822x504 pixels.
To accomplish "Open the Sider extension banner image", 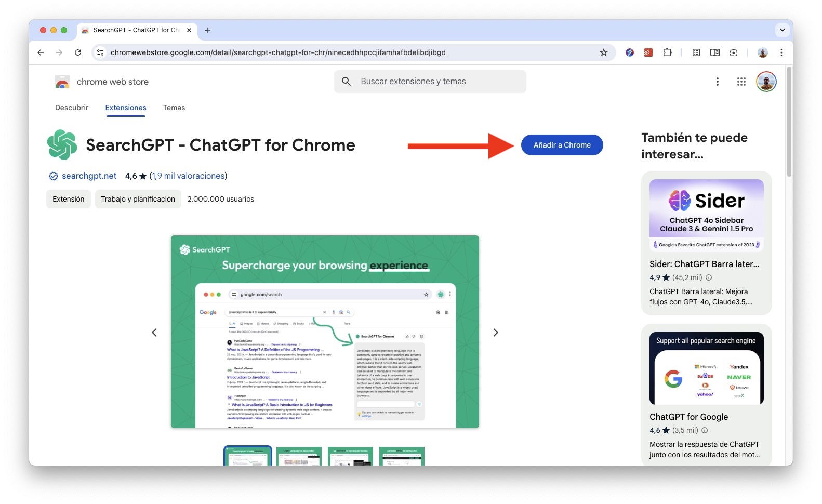I will click(x=707, y=215).
